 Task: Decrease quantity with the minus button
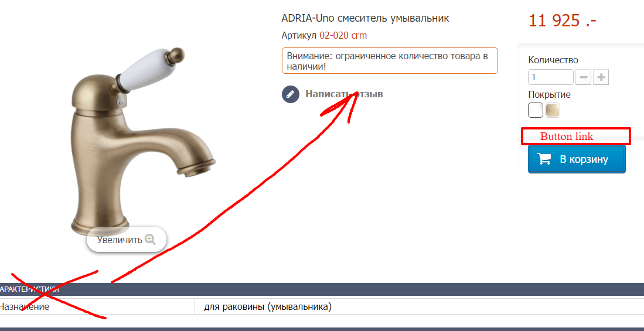[x=584, y=77]
